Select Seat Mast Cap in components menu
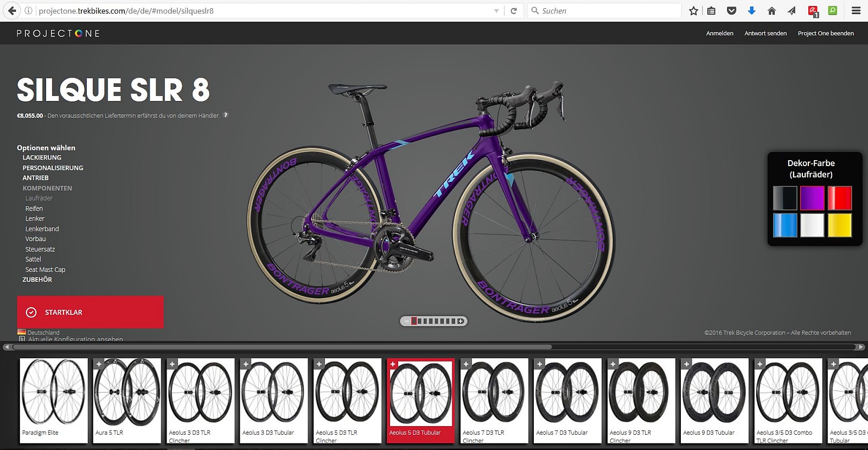 (x=45, y=270)
